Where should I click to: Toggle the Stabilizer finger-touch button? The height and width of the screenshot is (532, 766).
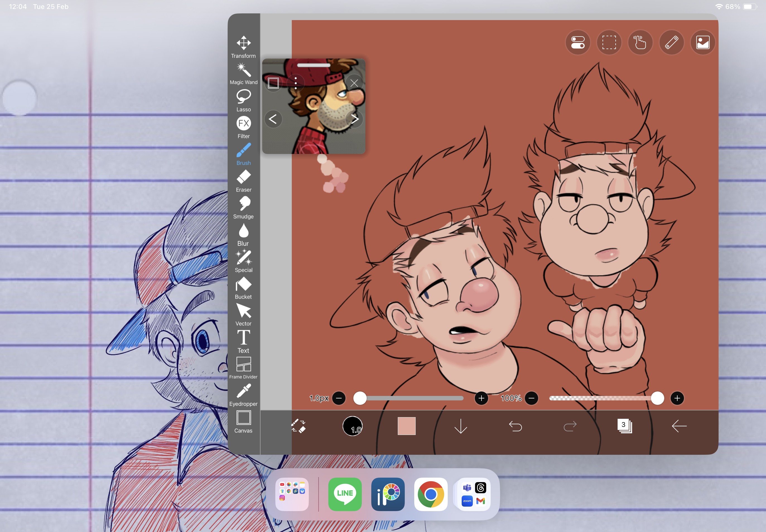coord(640,43)
